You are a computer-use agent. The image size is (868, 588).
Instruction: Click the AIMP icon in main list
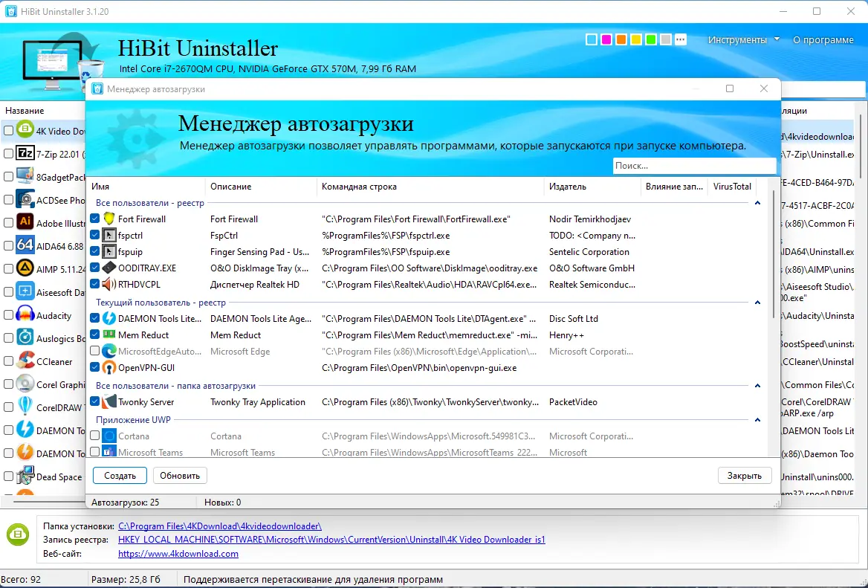click(25, 268)
